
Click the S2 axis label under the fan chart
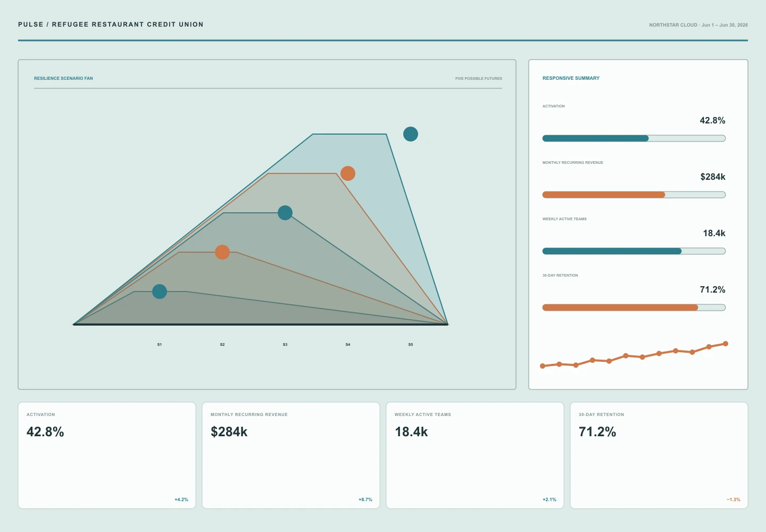[x=222, y=345]
